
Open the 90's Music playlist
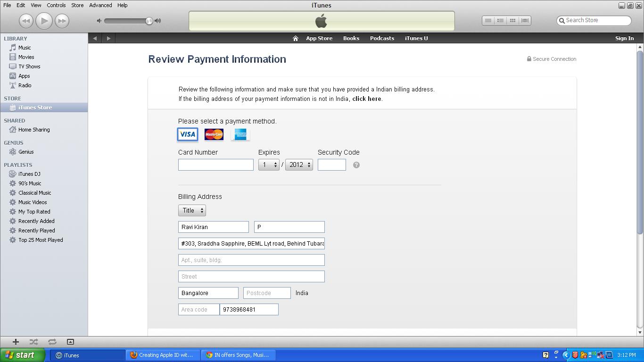30,183
